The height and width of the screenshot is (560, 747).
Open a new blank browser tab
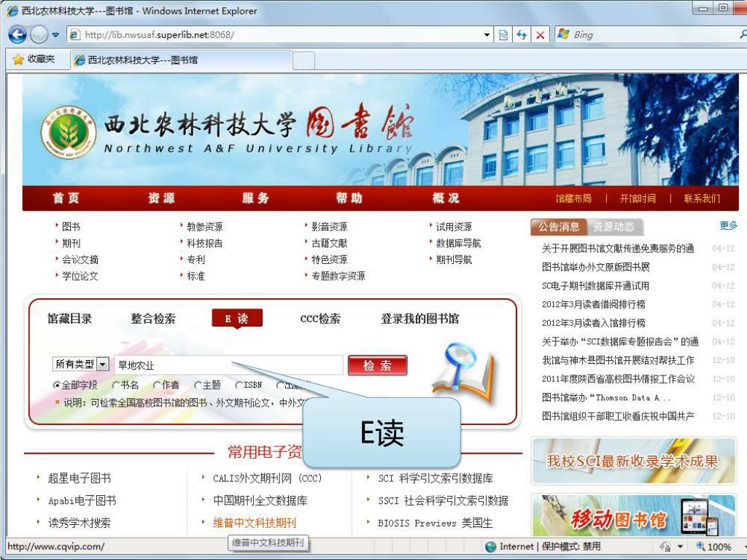(303, 61)
